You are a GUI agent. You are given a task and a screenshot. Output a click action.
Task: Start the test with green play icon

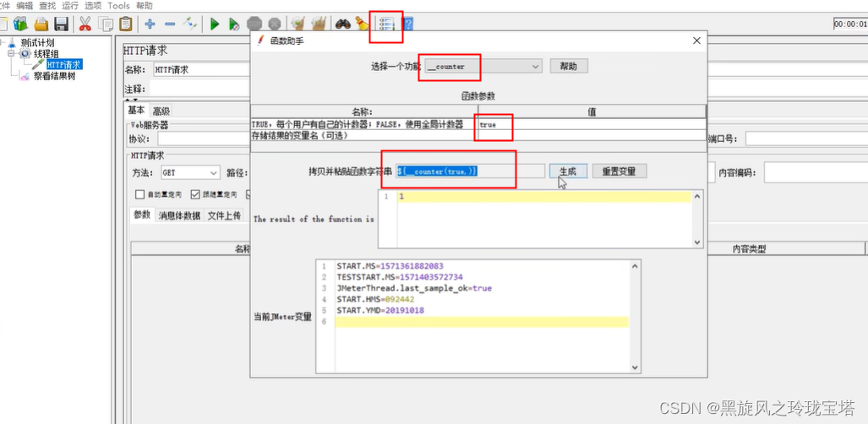pyautogui.click(x=215, y=24)
